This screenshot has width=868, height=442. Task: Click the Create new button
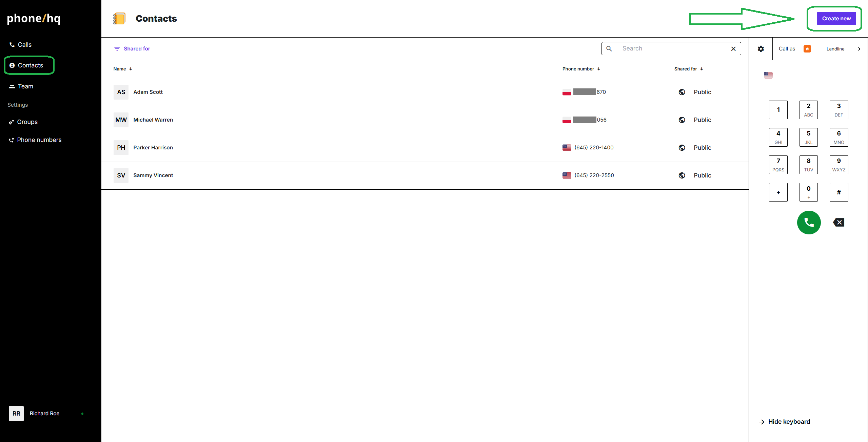pyautogui.click(x=836, y=19)
